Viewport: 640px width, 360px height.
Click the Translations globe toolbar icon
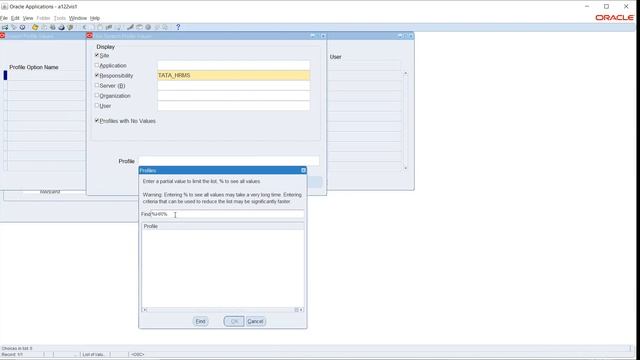(148, 27)
